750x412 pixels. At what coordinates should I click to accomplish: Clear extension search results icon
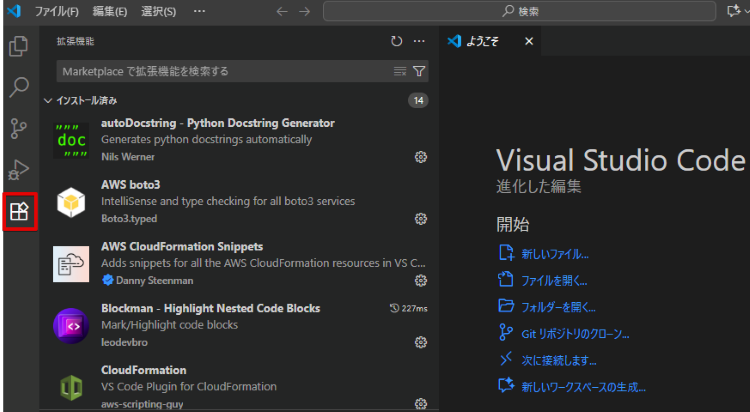pos(400,71)
